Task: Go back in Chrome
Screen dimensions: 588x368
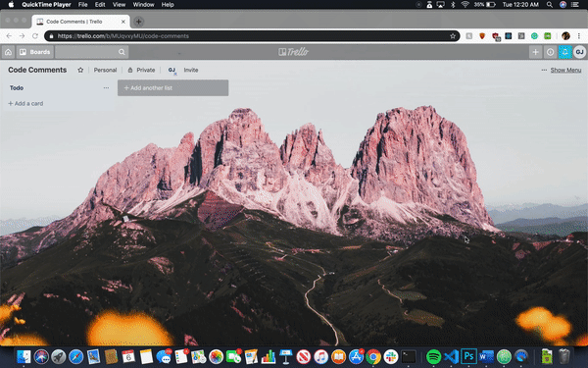Action: click(9, 36)
